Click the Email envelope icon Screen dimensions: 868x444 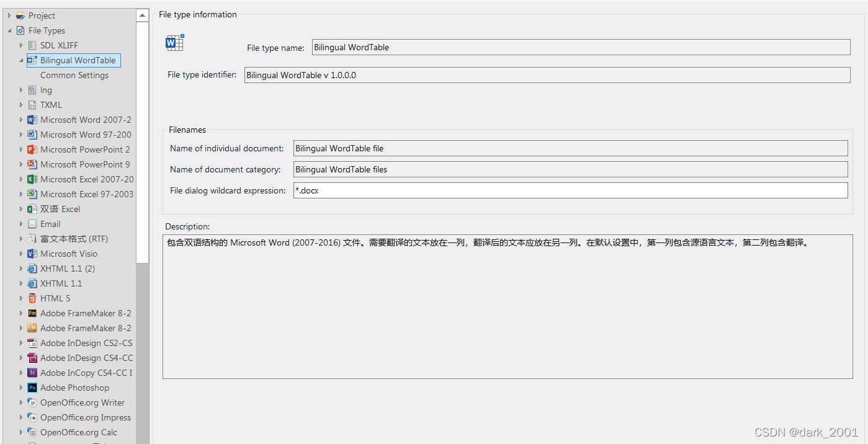(32, 224)
